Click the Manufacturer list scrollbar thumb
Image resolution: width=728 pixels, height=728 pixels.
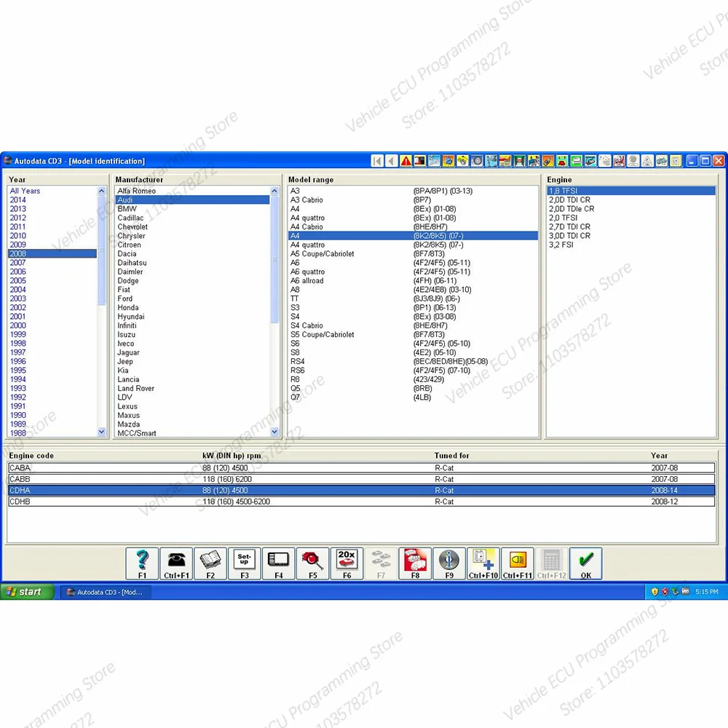coord(274,259)
